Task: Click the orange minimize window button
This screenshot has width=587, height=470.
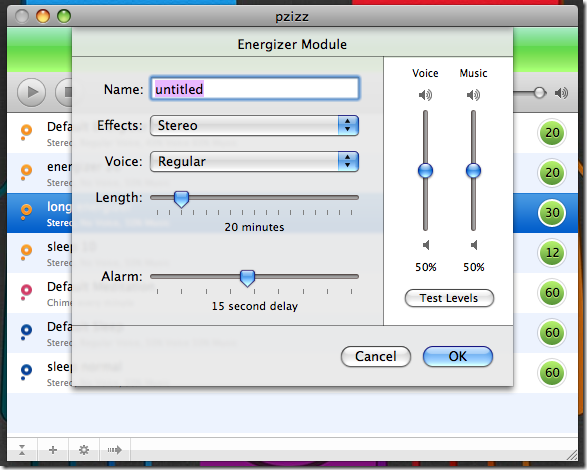Action: pos(43,16)
